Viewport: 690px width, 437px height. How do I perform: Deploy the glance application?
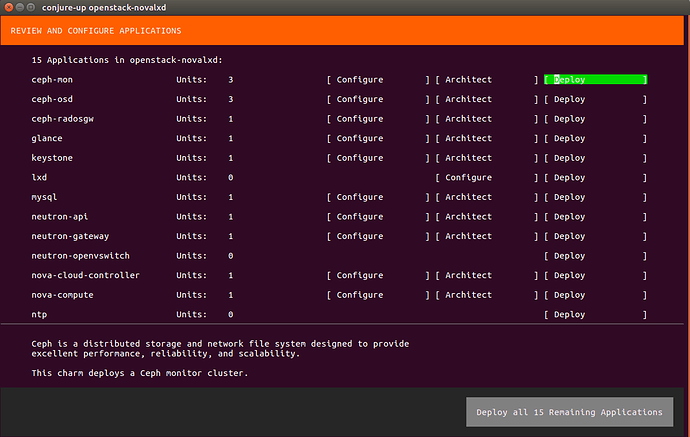[595, 139]
